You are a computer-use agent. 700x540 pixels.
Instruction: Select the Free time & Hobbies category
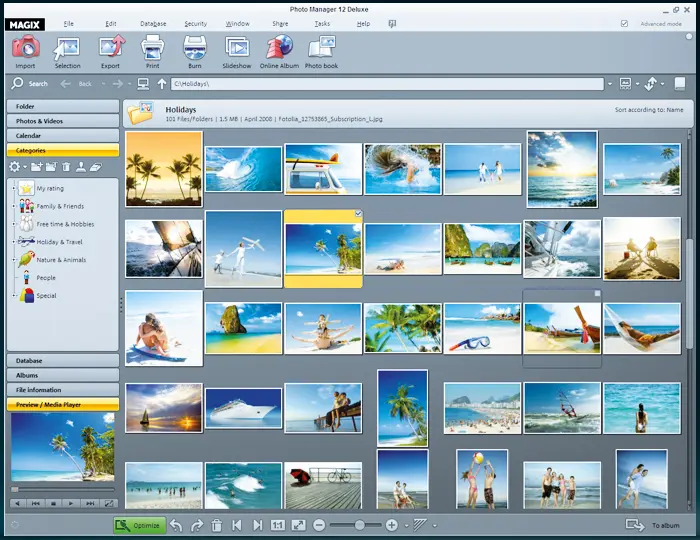coord(65,224)
